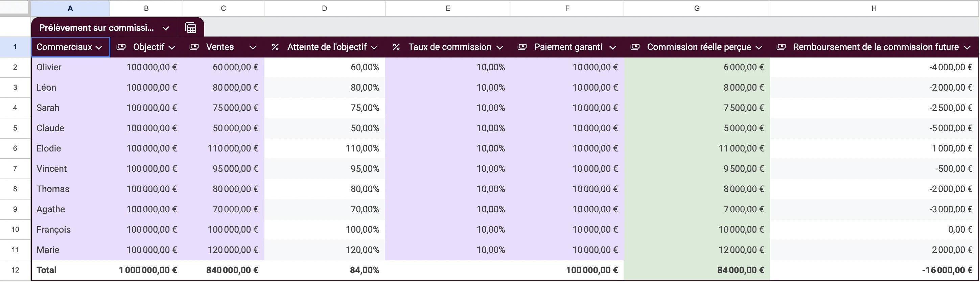Expand the Objectif column dropdown
Screen dimensions: 980x282
[171, 48]
